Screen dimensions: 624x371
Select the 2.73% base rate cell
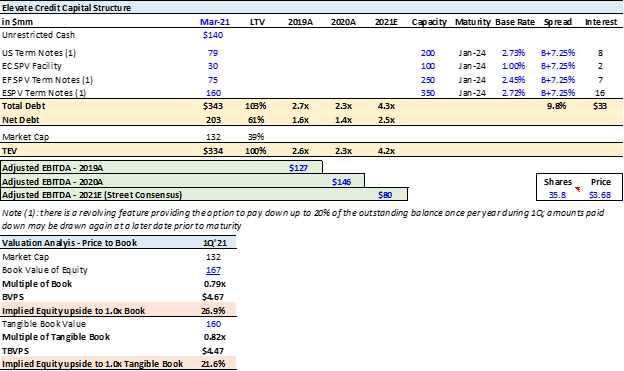pos(513,53)
